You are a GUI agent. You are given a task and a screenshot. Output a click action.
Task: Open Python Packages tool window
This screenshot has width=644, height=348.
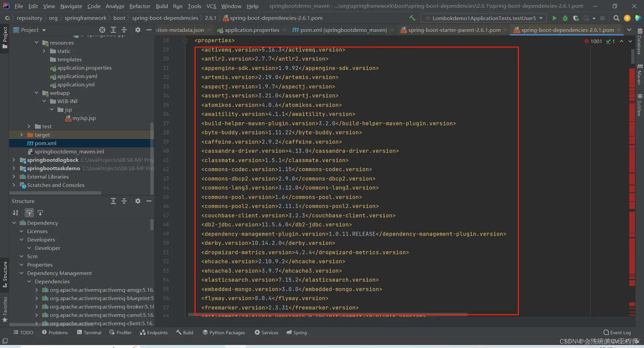click(x=224, y=332)
